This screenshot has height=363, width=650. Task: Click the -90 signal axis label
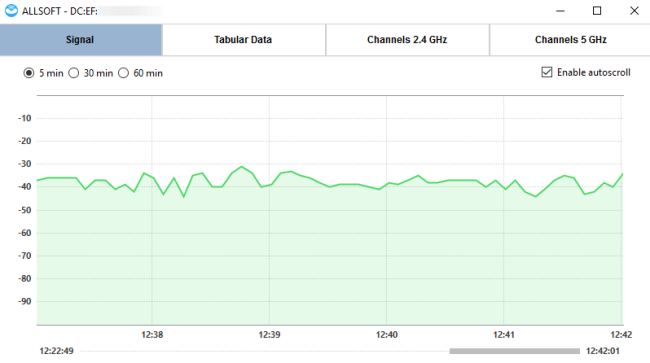coord(25,302)
